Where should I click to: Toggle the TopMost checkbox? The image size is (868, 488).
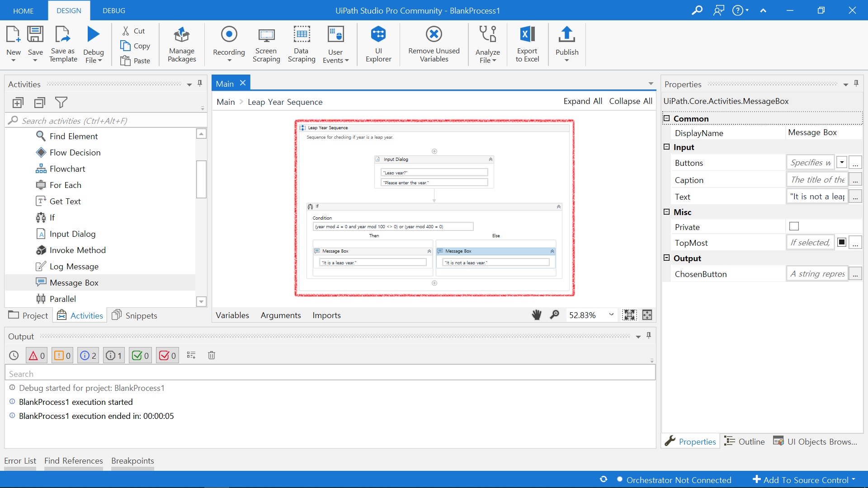(842, 243)
